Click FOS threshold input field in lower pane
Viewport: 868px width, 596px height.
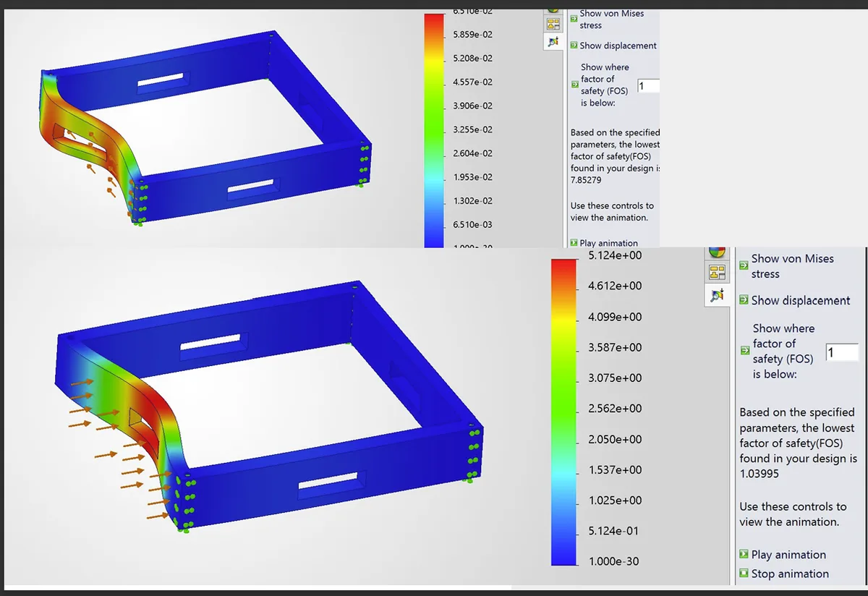click(x=842, y=352)
